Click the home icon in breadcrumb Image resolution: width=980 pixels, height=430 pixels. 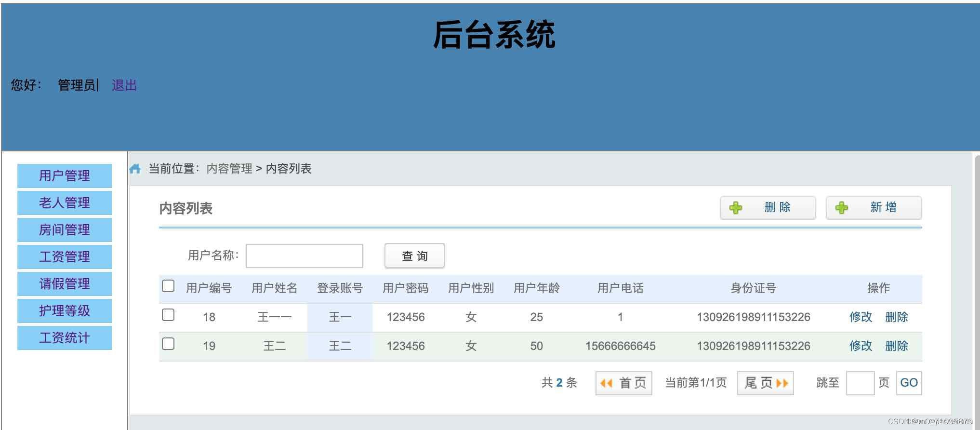(x=135, y=169)
